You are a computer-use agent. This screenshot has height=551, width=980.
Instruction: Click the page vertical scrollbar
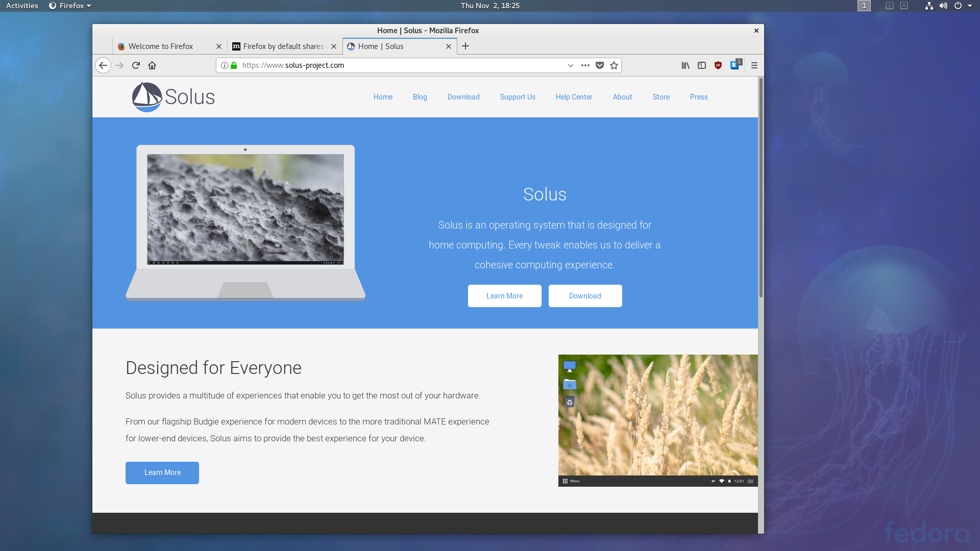tap(761, 188)
